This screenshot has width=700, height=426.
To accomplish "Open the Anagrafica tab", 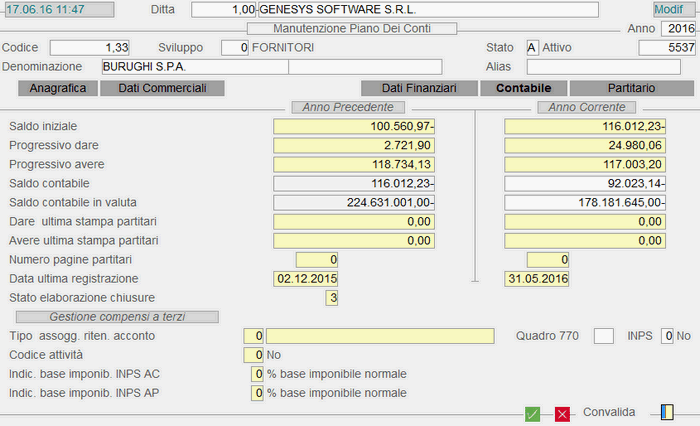I will pos(58,88).
